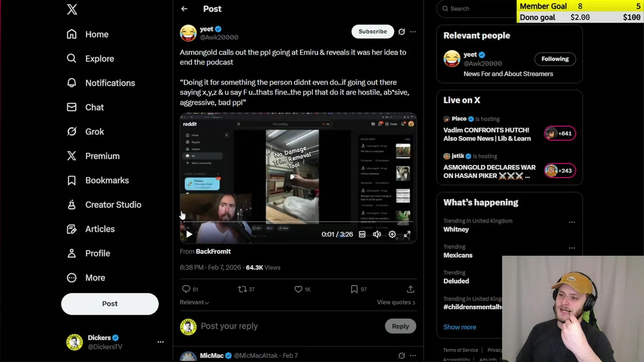The width and height of the screenshot is (644, 362).
Task: Click the white Post button
Action: (110, 304)
